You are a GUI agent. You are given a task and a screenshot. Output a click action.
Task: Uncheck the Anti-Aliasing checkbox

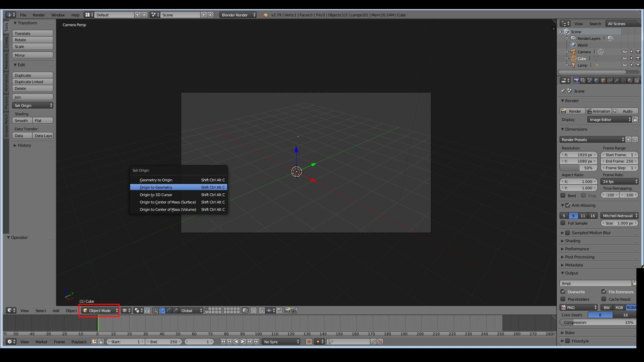point(568,205)
